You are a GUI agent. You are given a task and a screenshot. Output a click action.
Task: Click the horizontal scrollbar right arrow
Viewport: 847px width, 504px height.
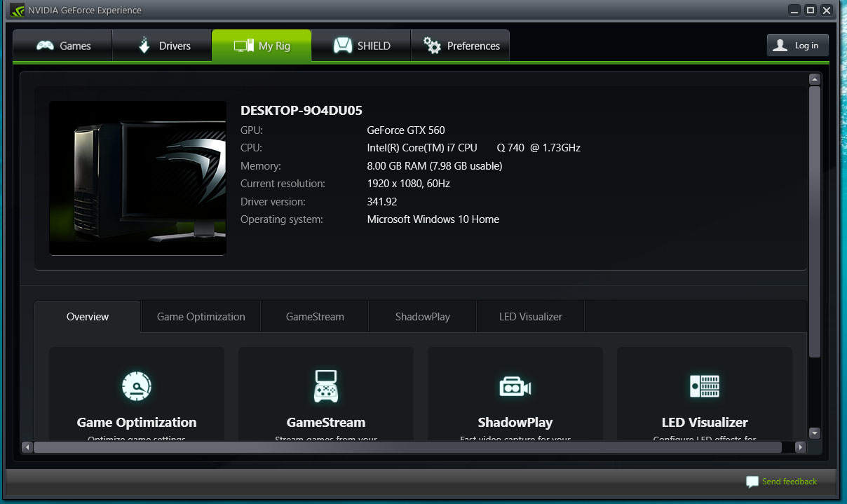[801, 447]
